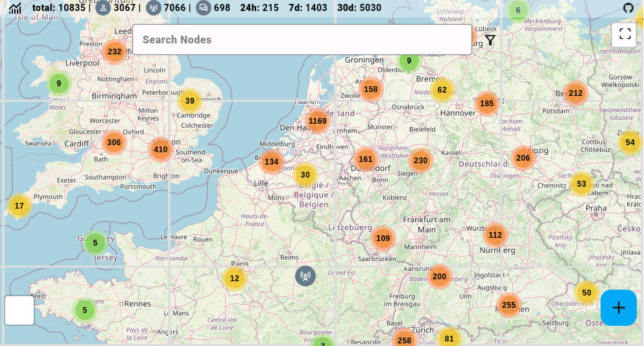Viewport: 644px width, 346px height.
Task: Click the router nodes antenna icon
Action: 154,8
